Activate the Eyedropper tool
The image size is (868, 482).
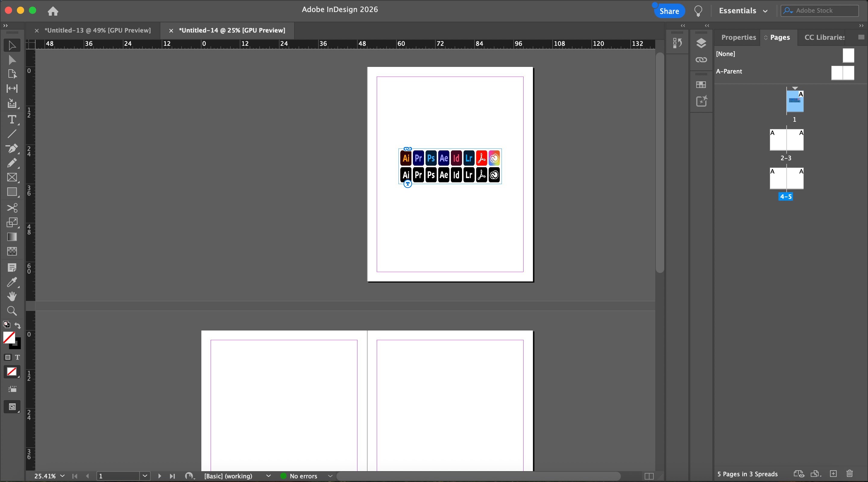coord(12,282)
